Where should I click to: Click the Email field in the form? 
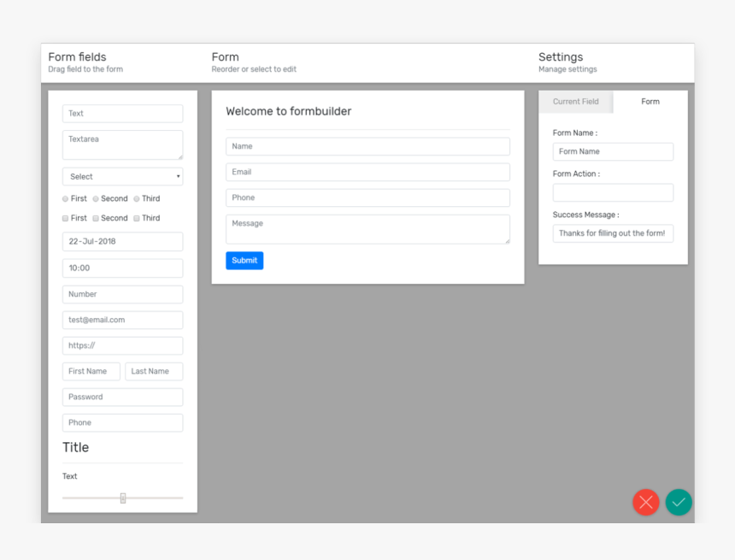click(x=367, y=172)
